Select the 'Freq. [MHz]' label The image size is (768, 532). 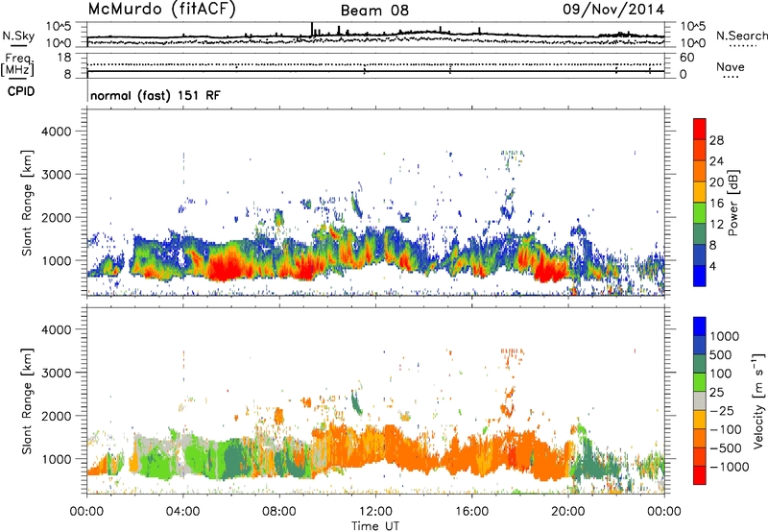(x=17, y=64)
